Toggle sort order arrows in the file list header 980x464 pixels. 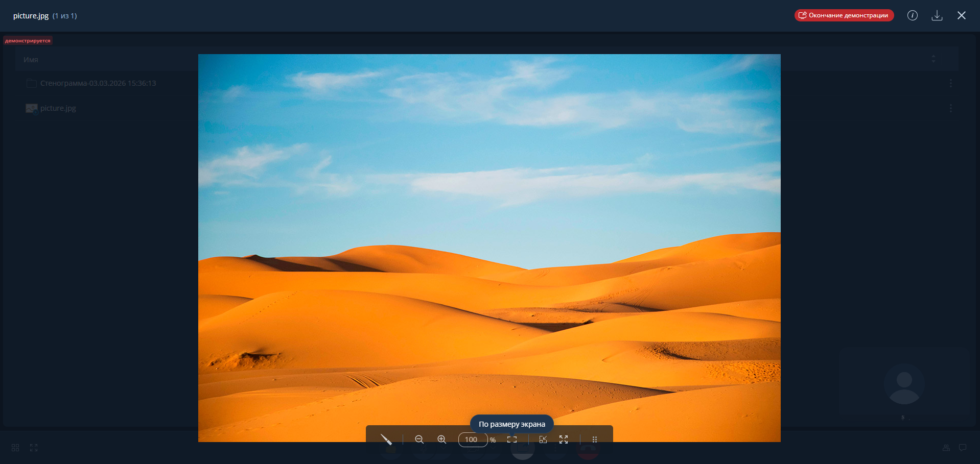point(933,59)
